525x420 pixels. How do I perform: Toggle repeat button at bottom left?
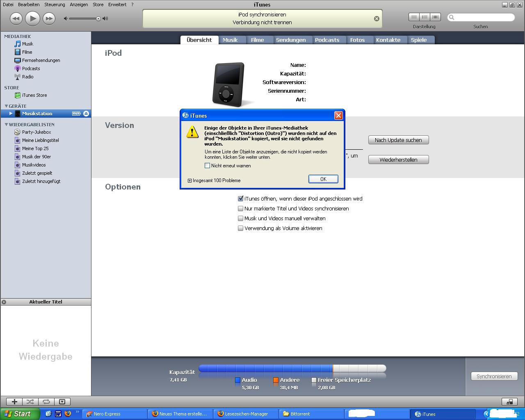[x=46, y=402]
